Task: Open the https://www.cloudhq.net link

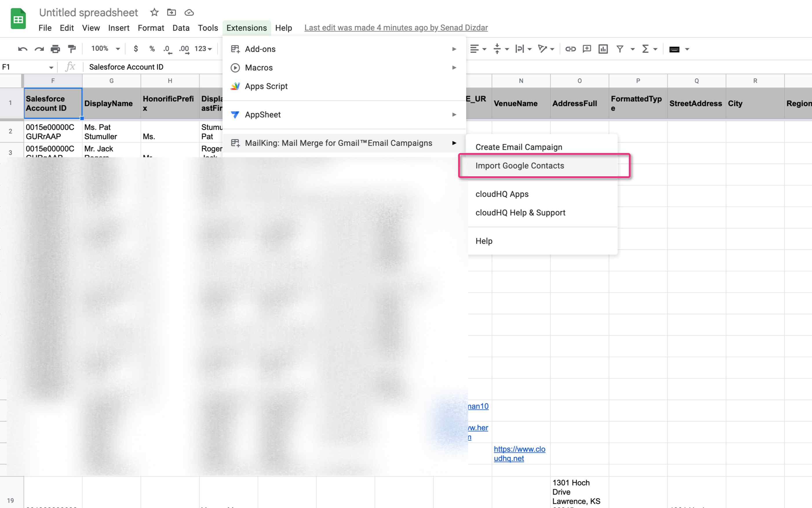Action: click(519, 453)
